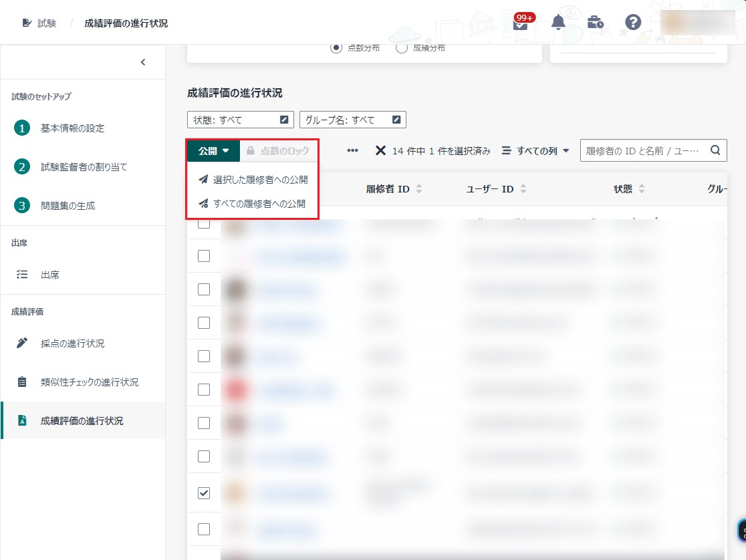The width and height of the screenshot is (746, 560).
Task: Open the help question mark icon
Action: [x=633, y=22]
